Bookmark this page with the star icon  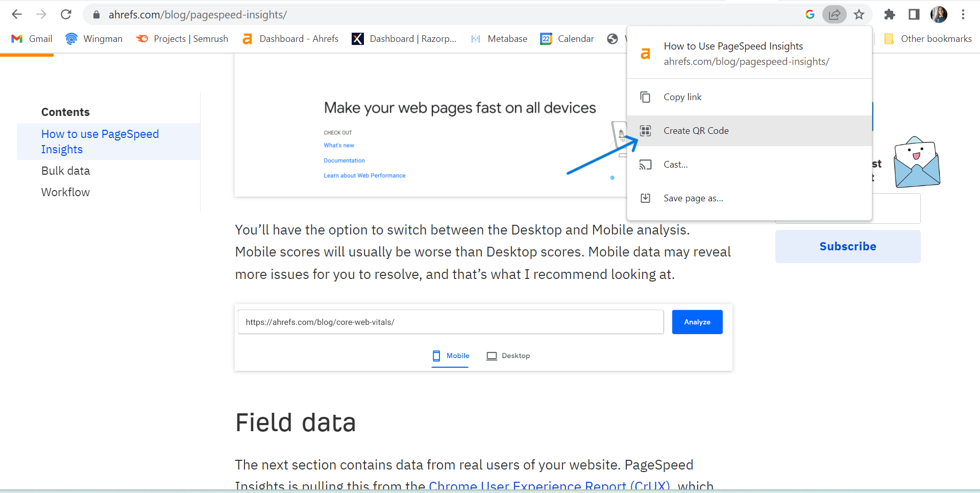(x=859, y=14)
